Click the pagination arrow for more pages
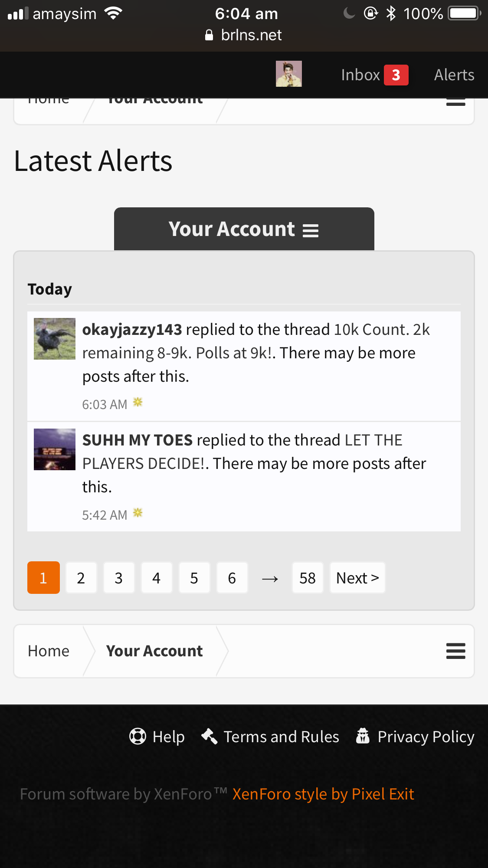Viewport: 488px width, 868px height. tap(270, 579)
